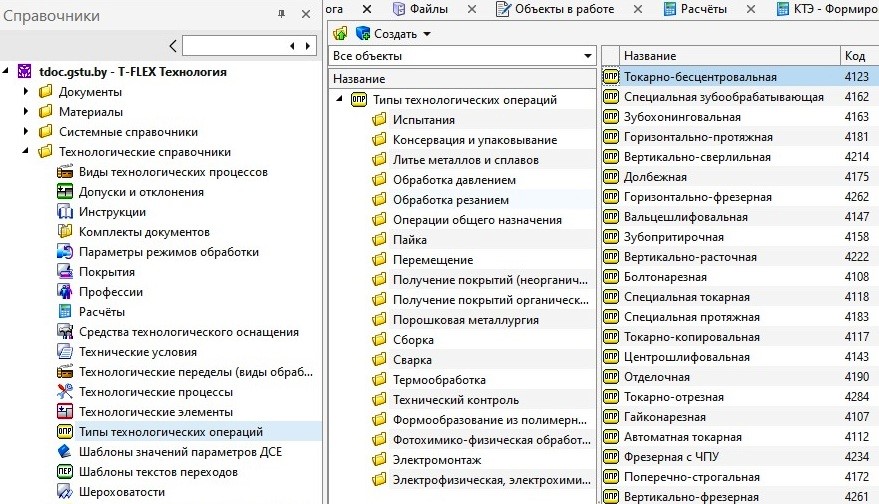Click the Название header in middle tree
This screenshot has height=504, width=879.
point(462,78)
